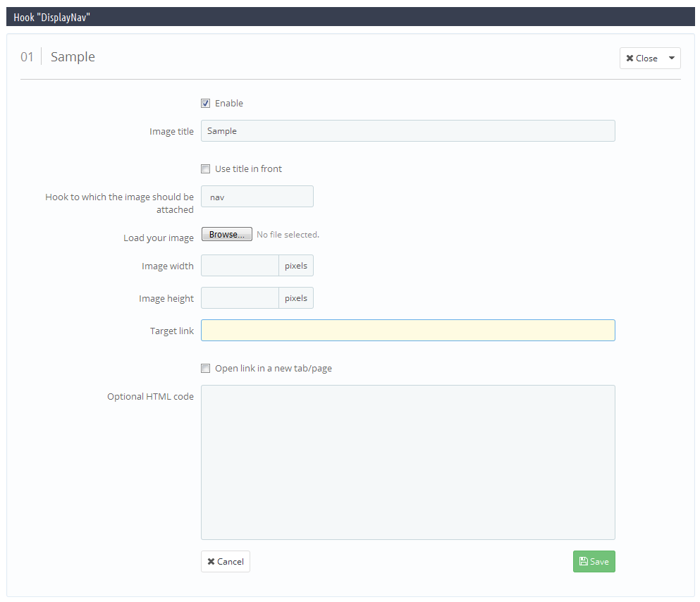The image size is (700, 602).
Task: Click the Image height input box
Action: (240, 298)
